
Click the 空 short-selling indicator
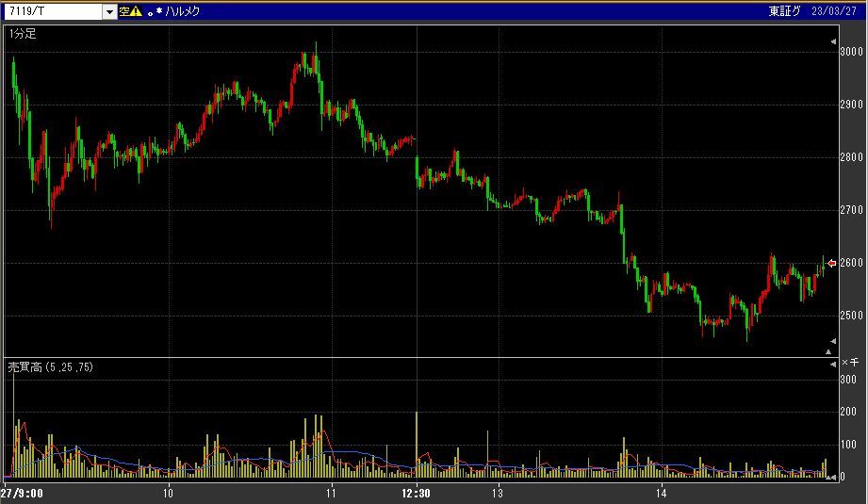(x=124, y=11)
